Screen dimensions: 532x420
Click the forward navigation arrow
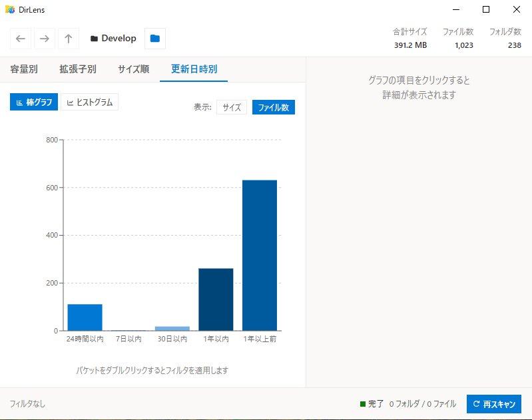[45, 39]
